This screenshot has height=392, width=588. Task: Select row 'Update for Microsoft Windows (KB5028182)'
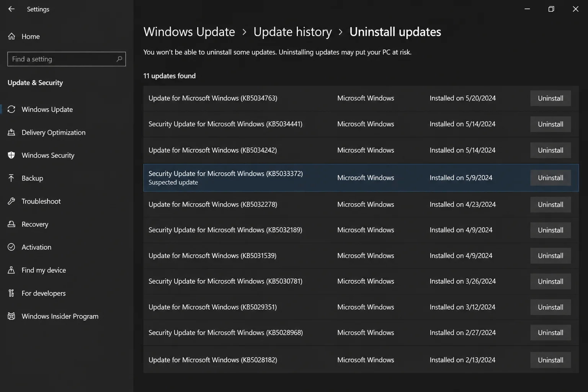pos(361,360)
